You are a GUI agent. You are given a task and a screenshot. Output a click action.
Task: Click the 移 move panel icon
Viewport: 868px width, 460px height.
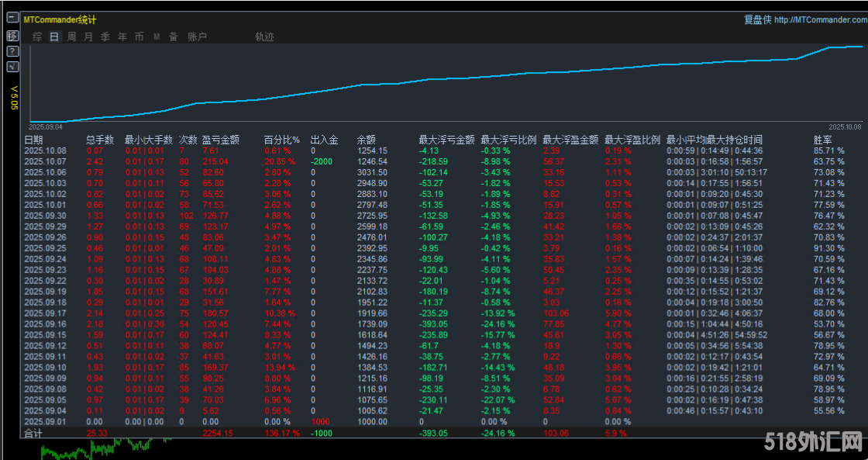[12, 36]
